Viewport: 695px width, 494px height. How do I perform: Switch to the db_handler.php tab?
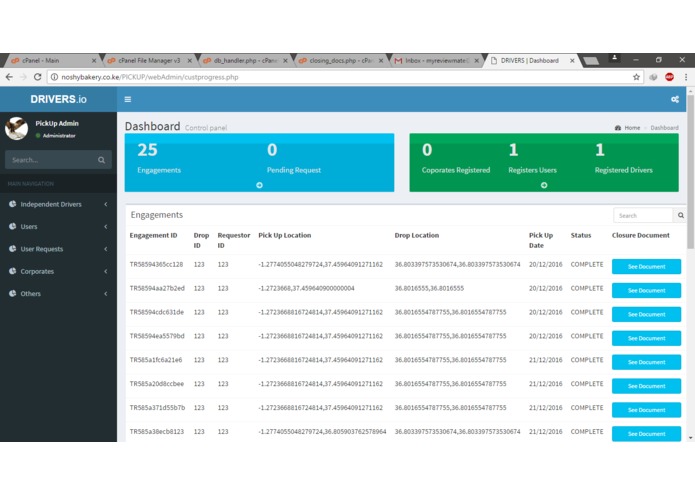point(244,60)
